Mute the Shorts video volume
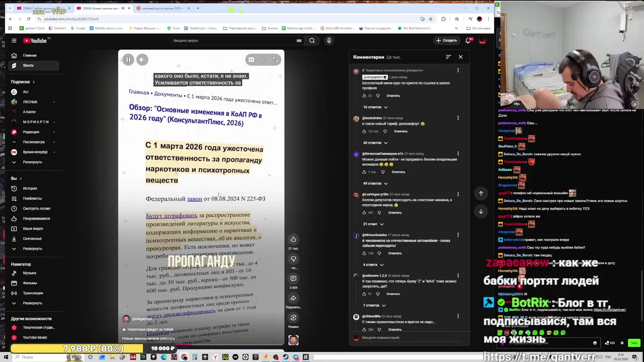Image resolution: width=644 pixels, height=362 pixels. 142,60
